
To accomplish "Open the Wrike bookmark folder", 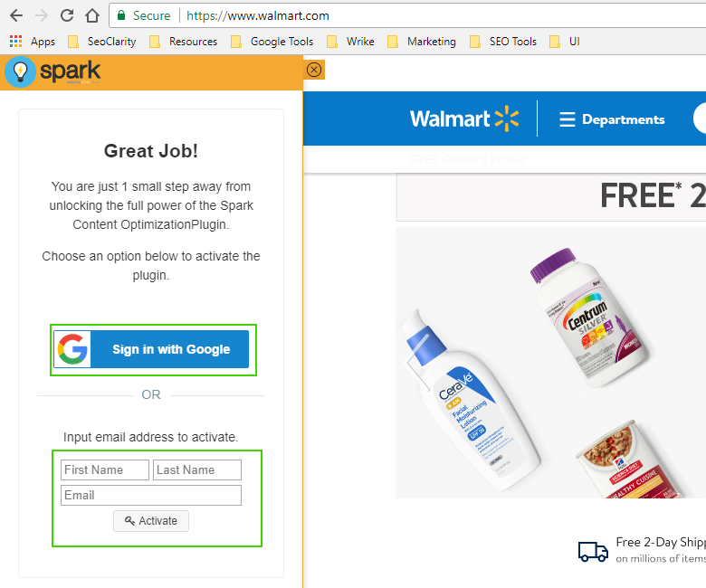I will 351,42.
